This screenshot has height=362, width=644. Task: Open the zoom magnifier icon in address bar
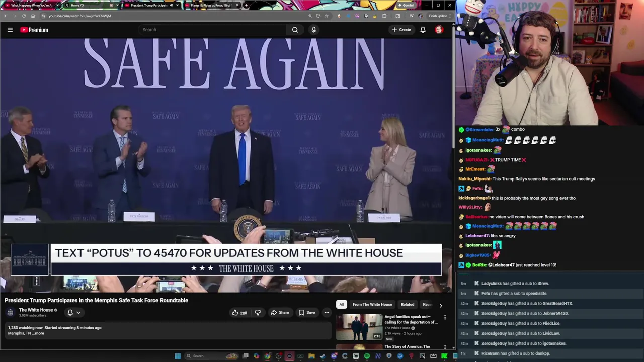[310, 16]
